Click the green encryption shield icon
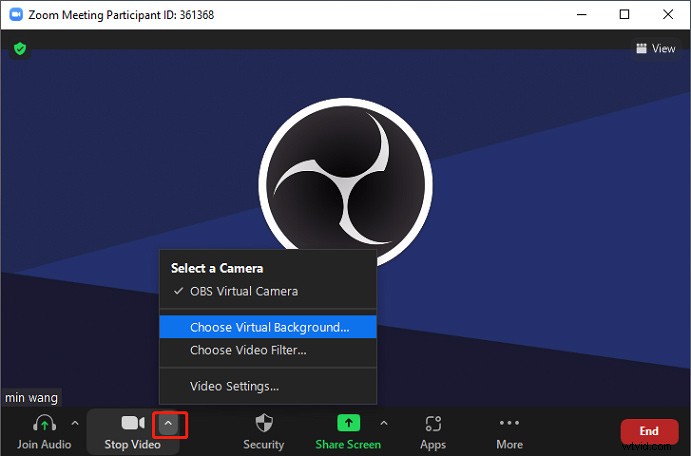Viewport: 691px width, 456px height. [20, 48]
